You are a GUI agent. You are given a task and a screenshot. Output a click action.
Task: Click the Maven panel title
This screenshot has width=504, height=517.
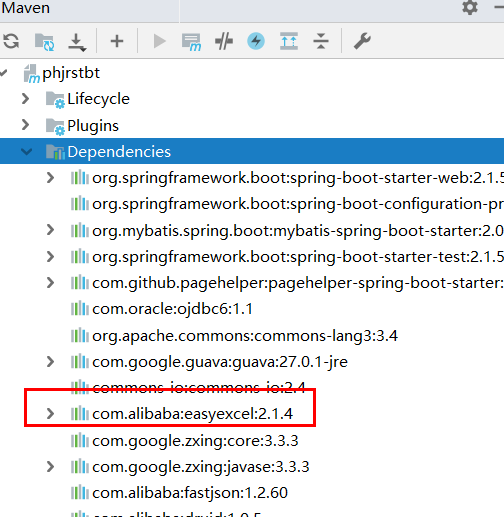tap(25, 8)
